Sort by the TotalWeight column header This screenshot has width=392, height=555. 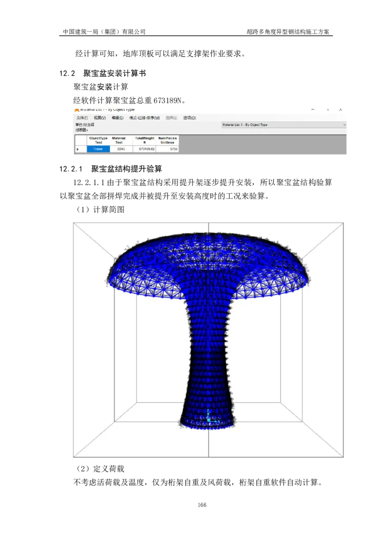pyautogui.click(x=145, y=140)
